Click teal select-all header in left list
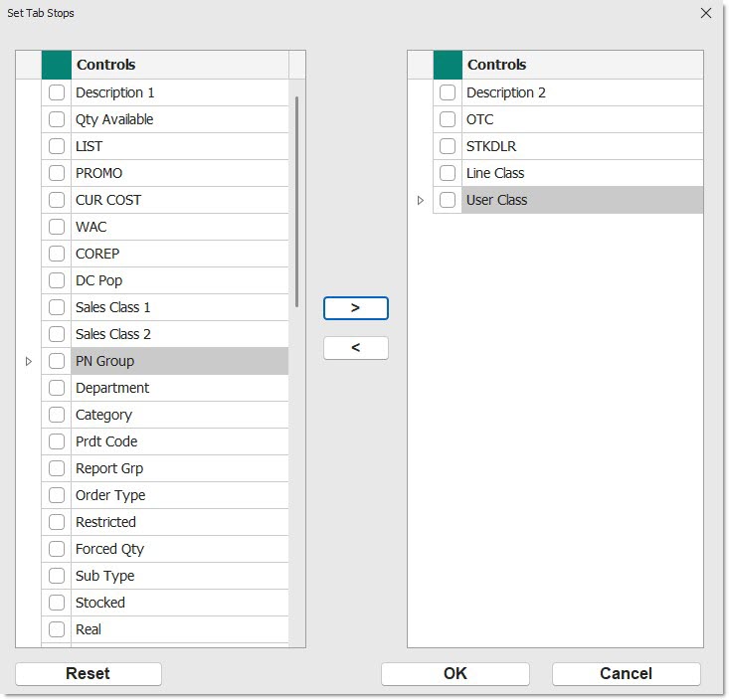Image resolution: width=729 pixels, height=700 pixels. (57, 65)
